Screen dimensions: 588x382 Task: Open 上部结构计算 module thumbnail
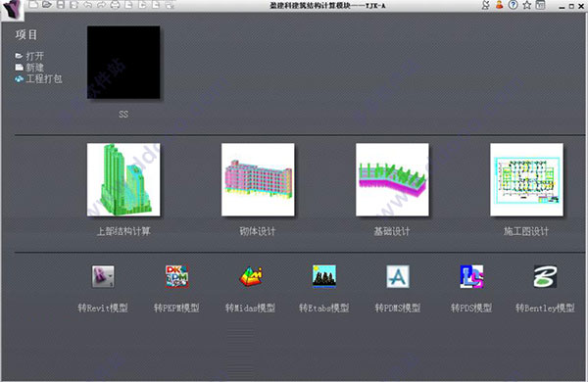click(123, 179)
